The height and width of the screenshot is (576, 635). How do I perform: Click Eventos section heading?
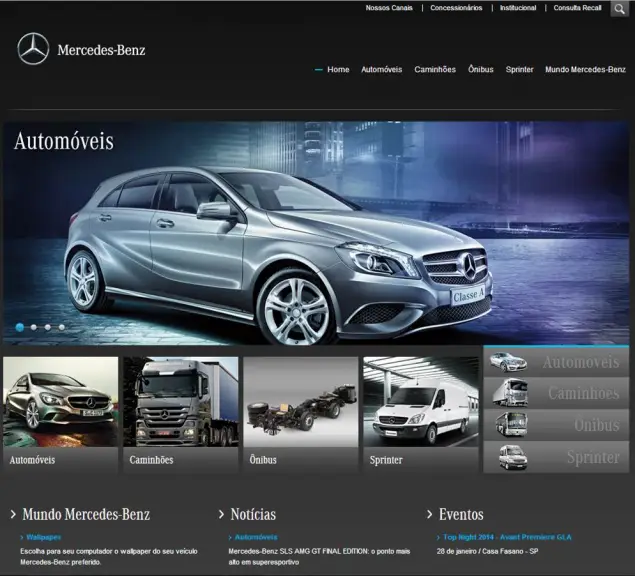tap(461, 514)
